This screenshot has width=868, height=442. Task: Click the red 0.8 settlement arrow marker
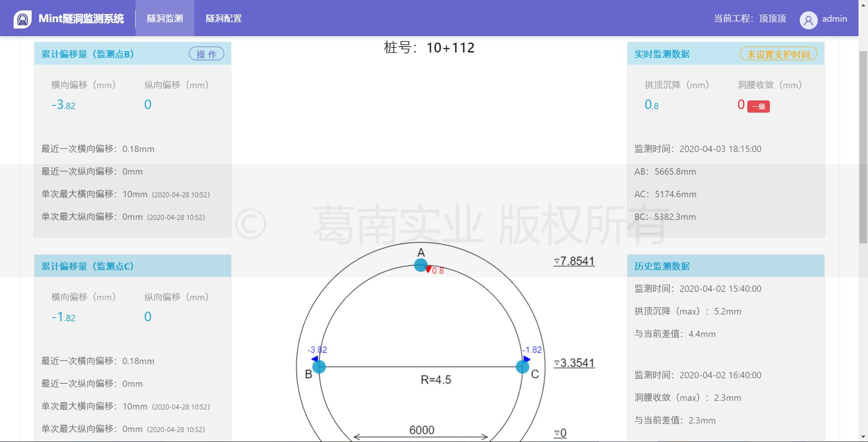429,269
